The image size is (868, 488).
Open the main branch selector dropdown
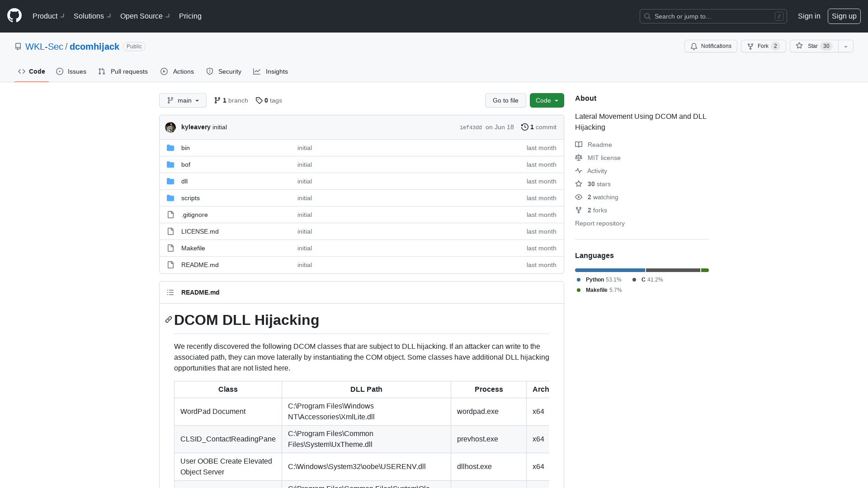click(183, 100)
